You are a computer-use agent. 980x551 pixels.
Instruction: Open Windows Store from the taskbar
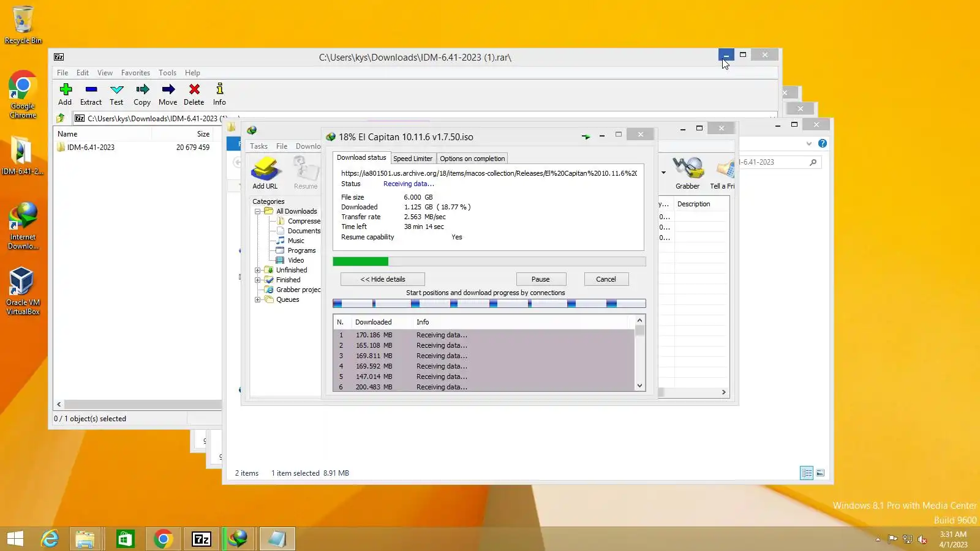125,539
